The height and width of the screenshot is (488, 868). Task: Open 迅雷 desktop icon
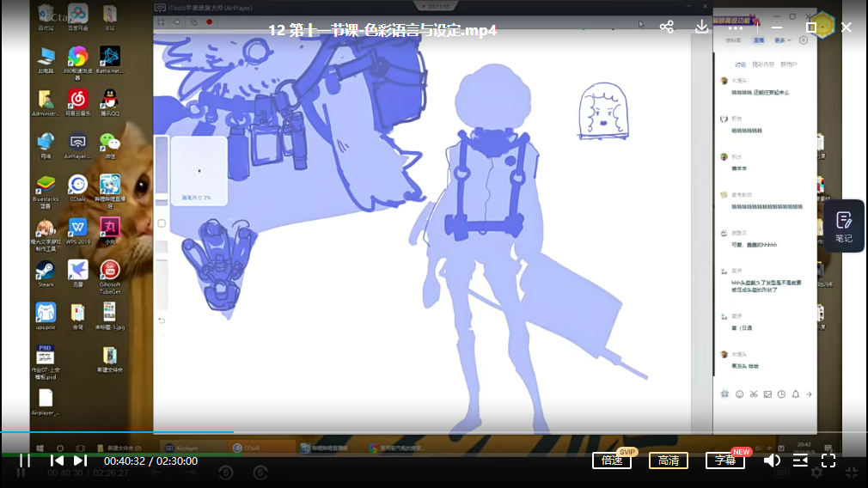pos(77,274)
